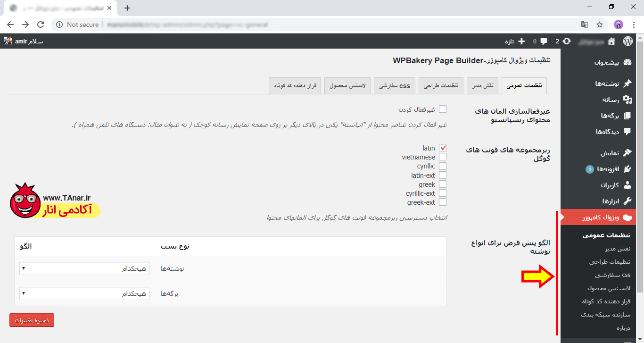The width and height of the screenshot is (644, 343).
Task: Check the cyrillic font subset
Action: tap(443, 166)
